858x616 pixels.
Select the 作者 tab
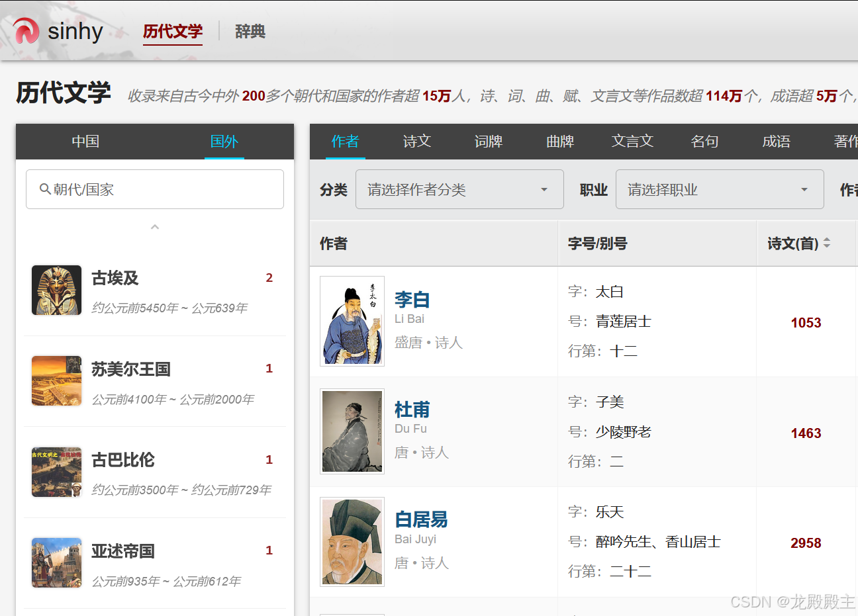pos(346,142)
